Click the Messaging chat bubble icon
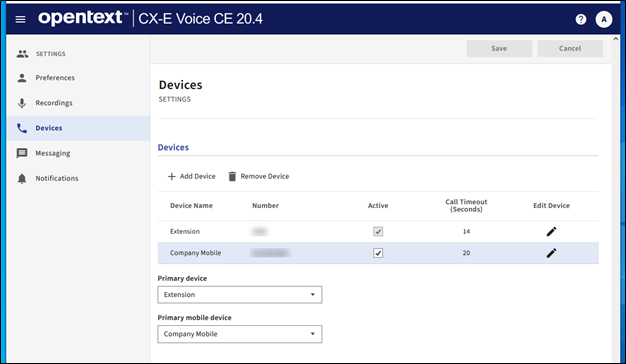The height and width of the screenshot is (364, 626). coord(22,153)
